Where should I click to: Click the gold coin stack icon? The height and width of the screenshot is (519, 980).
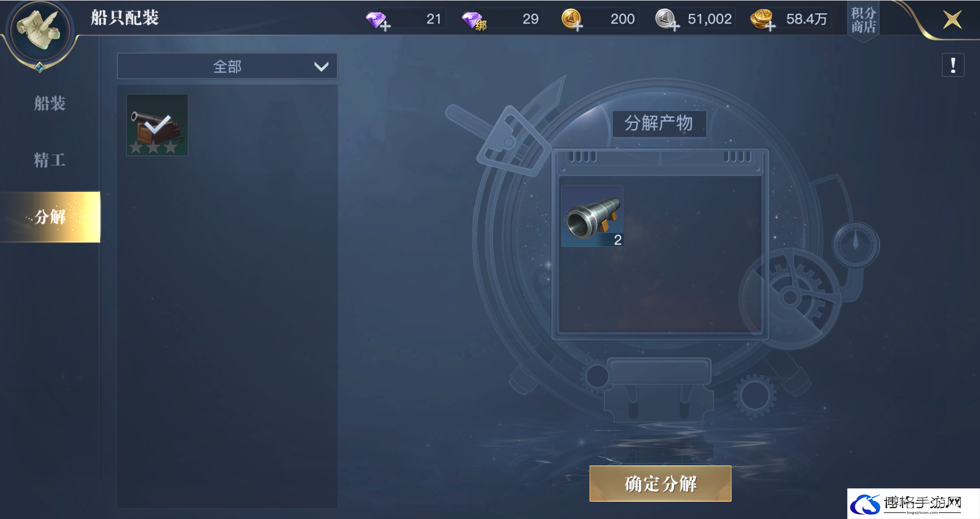click(x=763, y=20)
